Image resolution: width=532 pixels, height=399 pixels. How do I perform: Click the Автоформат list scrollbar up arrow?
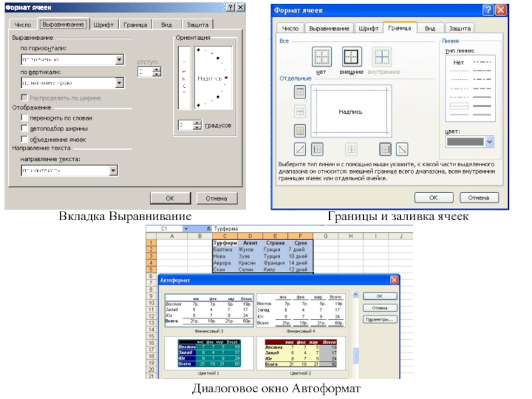[x=356, y=295]
